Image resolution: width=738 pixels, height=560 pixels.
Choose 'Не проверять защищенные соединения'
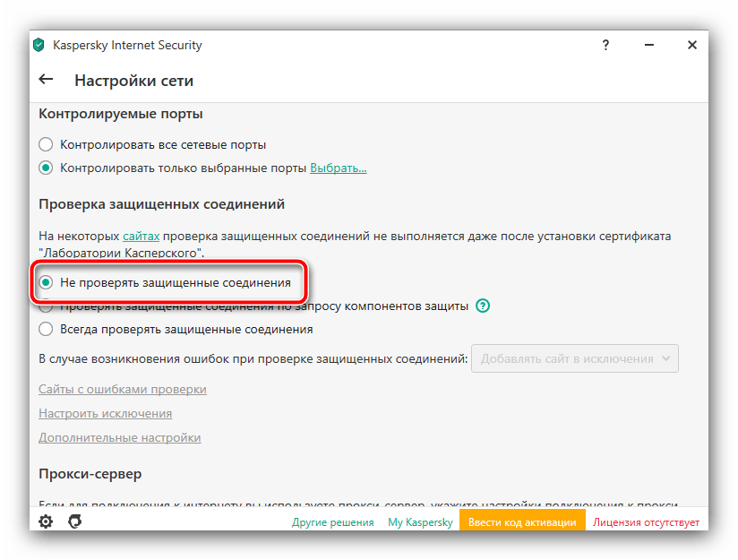pyautogui.click(x=46, y=282)
